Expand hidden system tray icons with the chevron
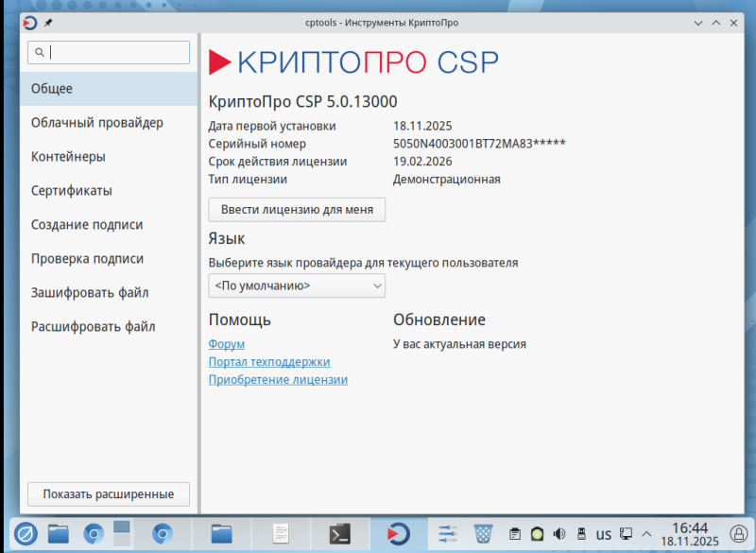Image resolution: width=756 pixels, height=553 pixels. (646, 533)
